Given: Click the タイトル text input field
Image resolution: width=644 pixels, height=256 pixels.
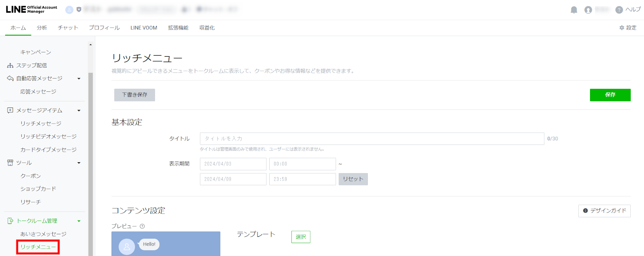Looking at the screenshot, I should (x=372, y=138).
